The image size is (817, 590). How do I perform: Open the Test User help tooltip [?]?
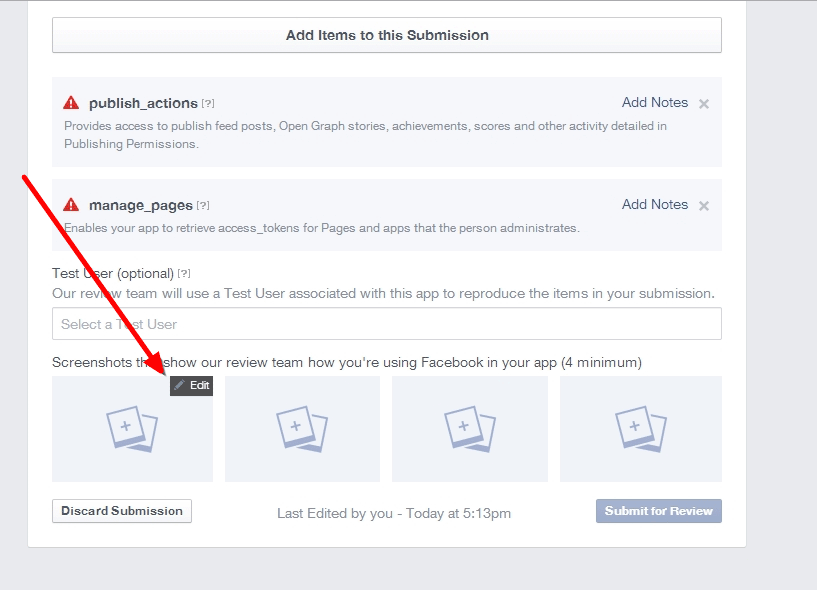click(184, 273)
